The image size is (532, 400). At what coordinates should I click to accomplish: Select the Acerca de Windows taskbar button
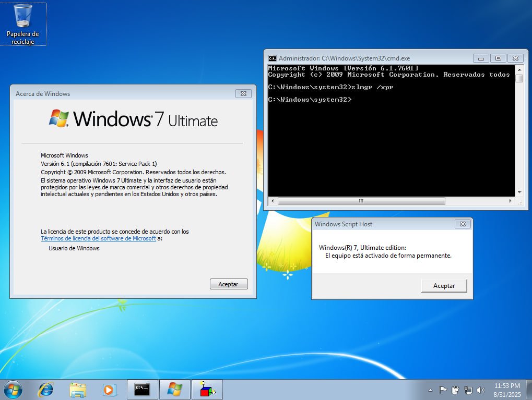[174, 389]
